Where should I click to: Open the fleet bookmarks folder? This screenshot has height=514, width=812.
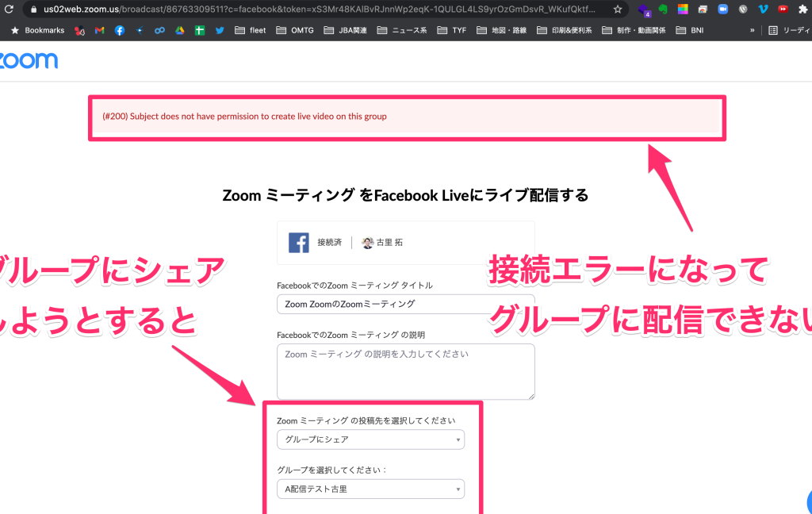pos(250,31)
